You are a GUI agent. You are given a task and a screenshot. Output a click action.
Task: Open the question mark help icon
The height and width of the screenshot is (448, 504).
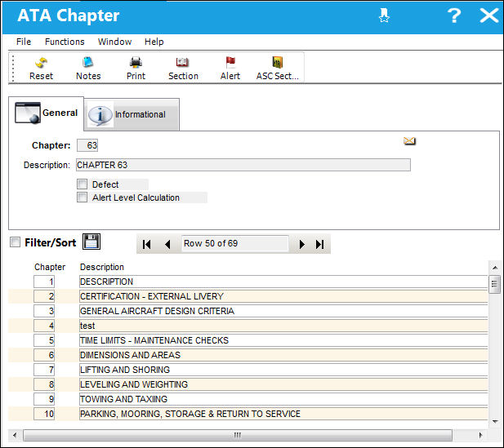click(454, 16)
